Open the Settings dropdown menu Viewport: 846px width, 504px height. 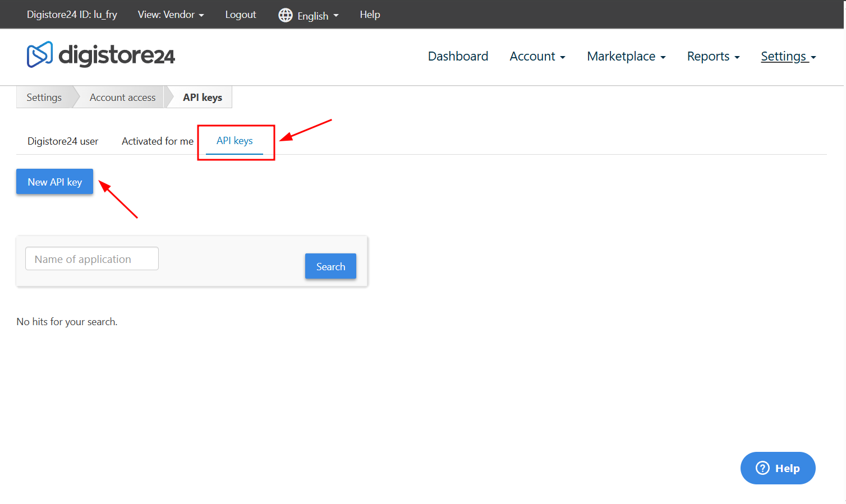point(788,57)
